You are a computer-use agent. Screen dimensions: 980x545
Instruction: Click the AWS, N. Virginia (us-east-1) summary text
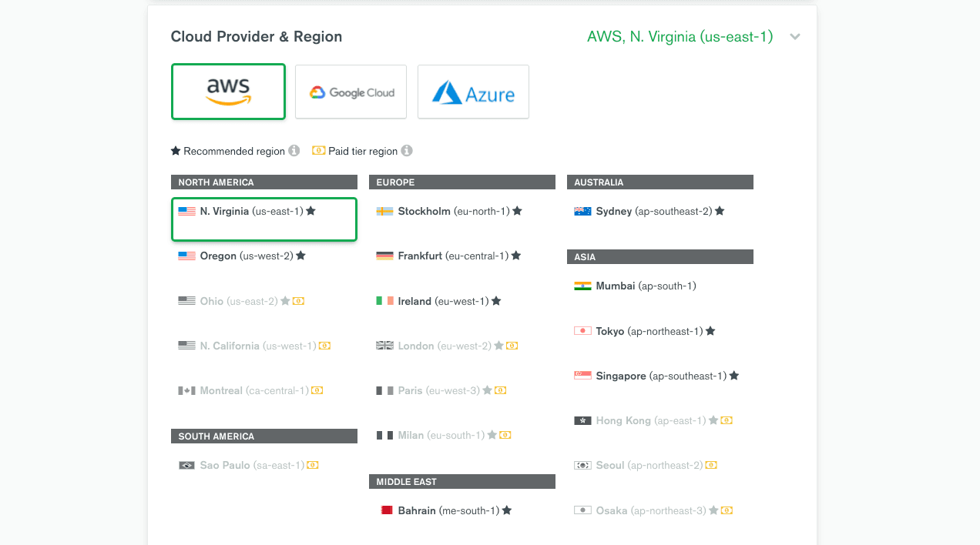[x=680, y=37]
